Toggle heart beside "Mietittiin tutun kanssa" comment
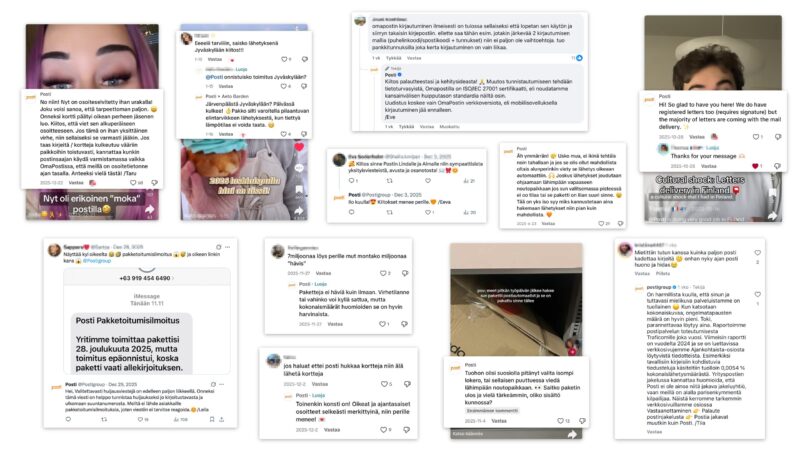The image size is (800, 450). 758,253
